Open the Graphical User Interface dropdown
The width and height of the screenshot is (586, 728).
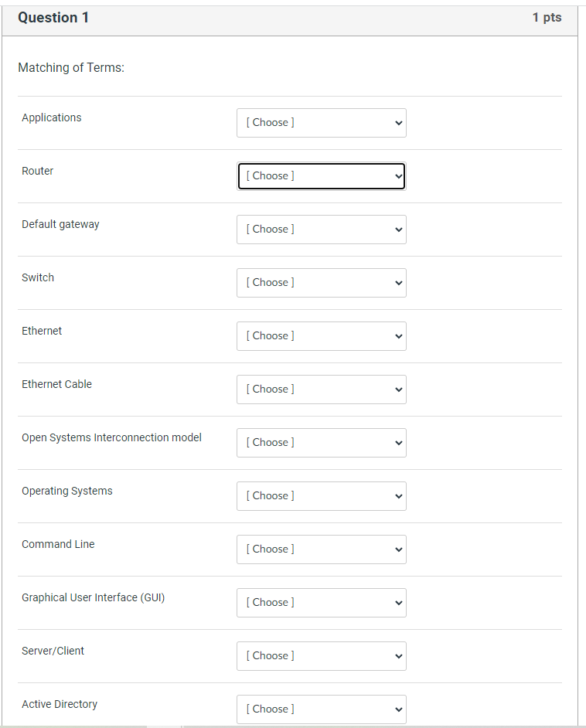321,602
